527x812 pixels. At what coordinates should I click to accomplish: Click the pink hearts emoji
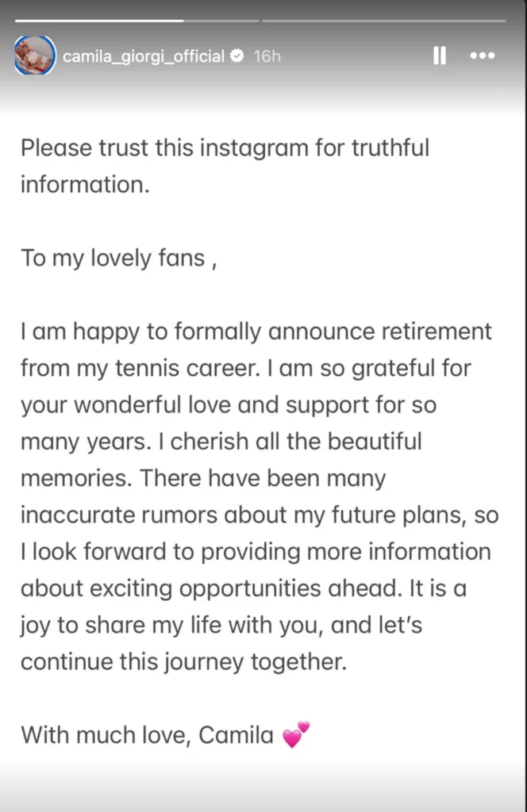(296, 735)
